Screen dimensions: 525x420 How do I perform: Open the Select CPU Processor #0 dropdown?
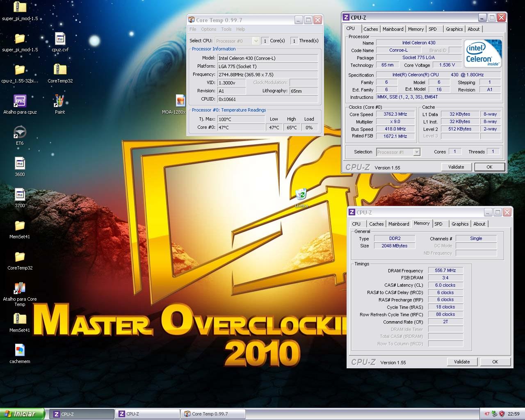coord(237,41)
